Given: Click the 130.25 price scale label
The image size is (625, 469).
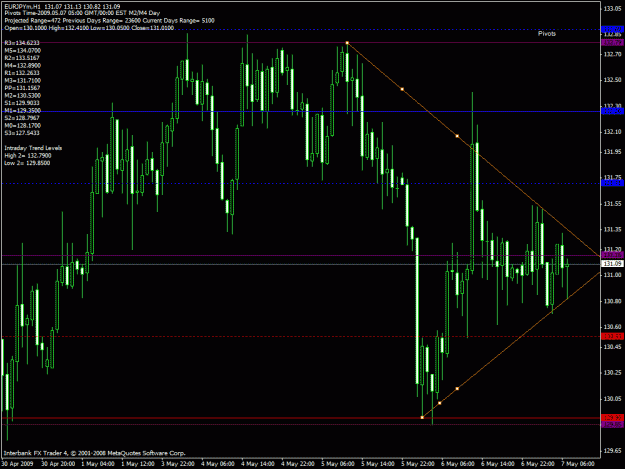Looking at the screenshot, I should pyautogui.click(x=612, y=373).
